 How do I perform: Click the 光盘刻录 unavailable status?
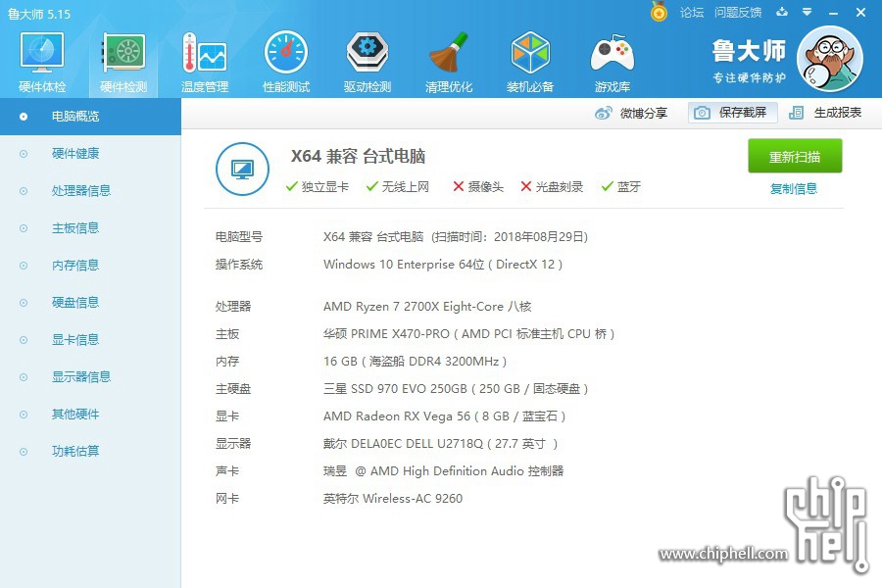[x=552, y=187]
